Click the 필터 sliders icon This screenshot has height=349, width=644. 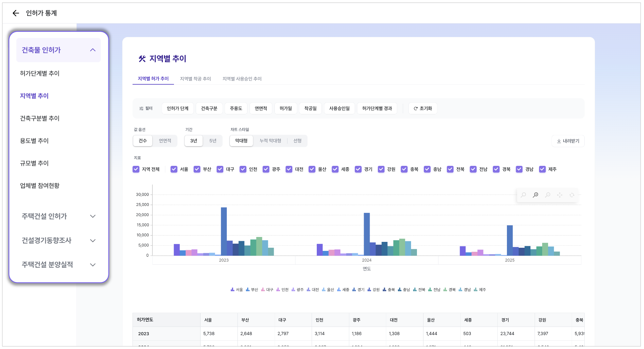141,109
